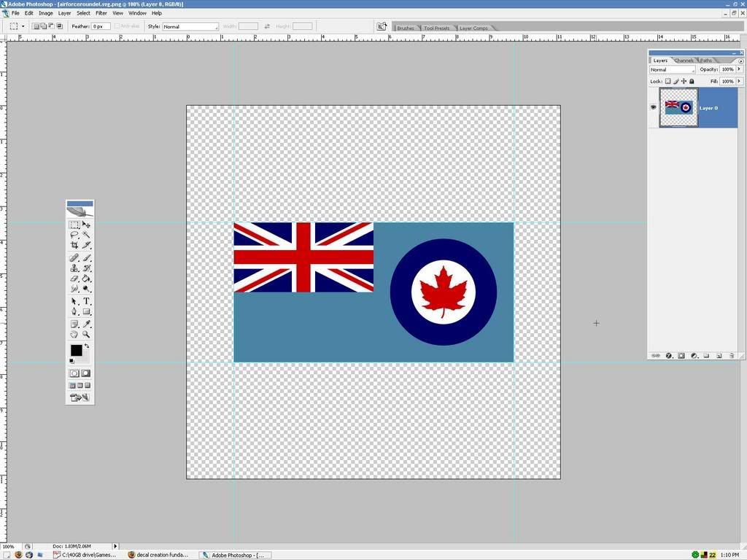Screen dimensions: 747x560
Task: Toggle lock position
Action: point(684,82)
